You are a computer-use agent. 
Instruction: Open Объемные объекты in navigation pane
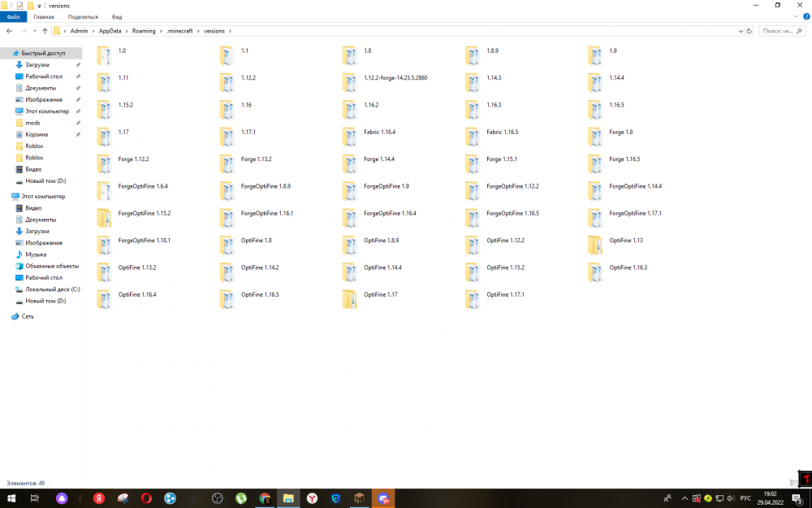coord(52,266)
